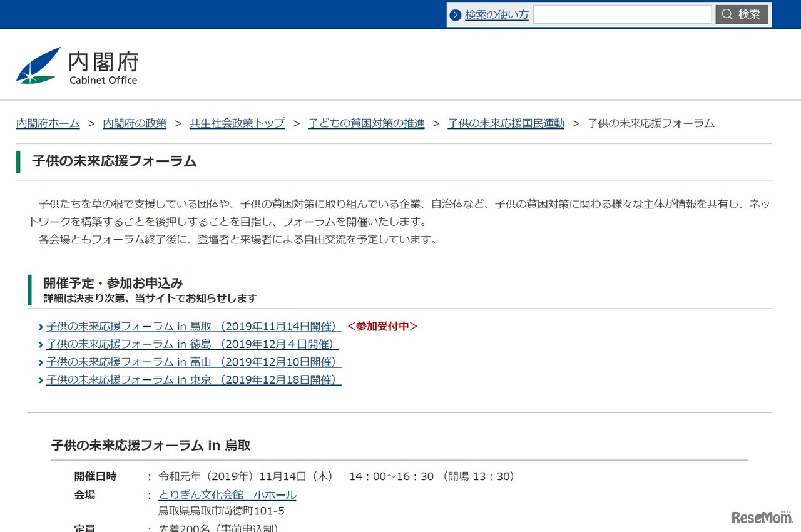Image resolution: width=801 pixels, height=532 pixels.
Task: Click the 検索 search button
Action: (742, 14)
